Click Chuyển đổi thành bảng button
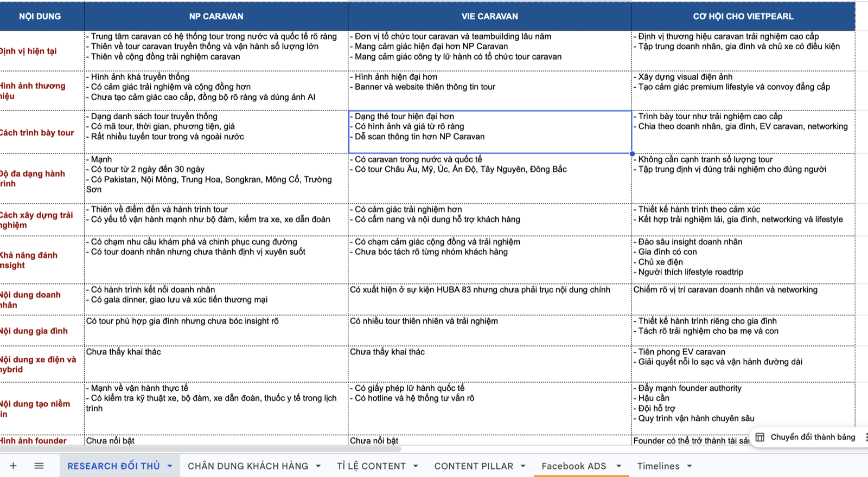The image size is (868, 477). tap(807, 437)
